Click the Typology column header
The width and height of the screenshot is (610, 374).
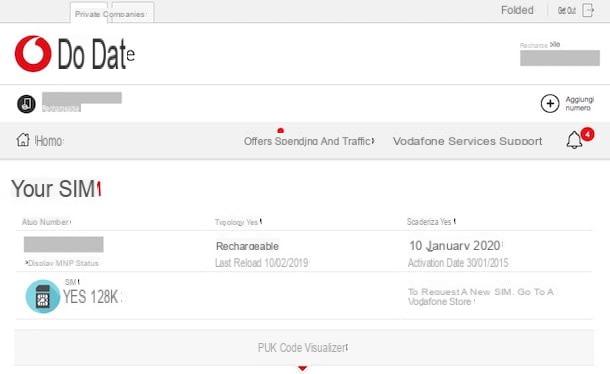(x=238, y=222)
